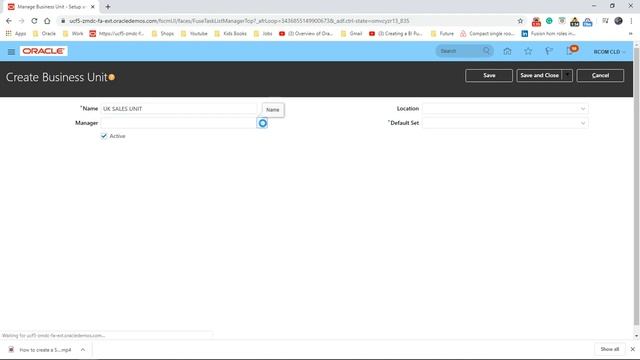Click the Save button

tap(489, 76)
